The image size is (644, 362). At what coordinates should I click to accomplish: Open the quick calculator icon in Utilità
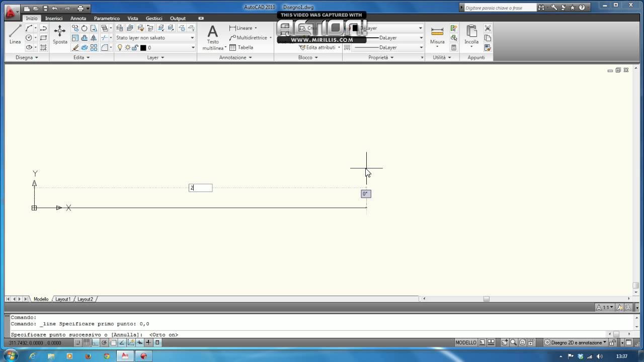[454, 47]
